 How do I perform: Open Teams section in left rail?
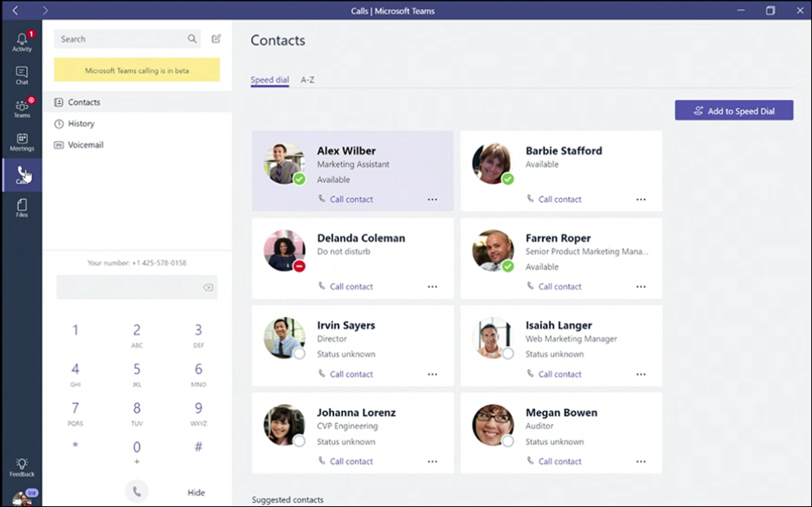tap(21, 109)
